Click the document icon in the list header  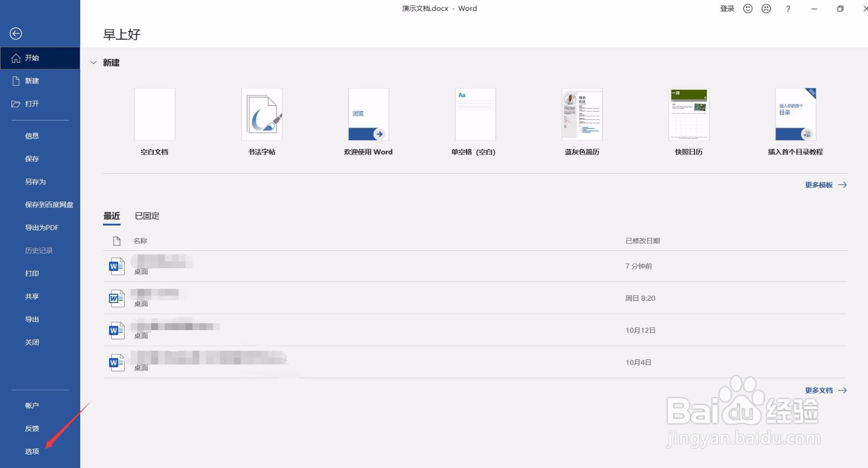click(117, 241)
